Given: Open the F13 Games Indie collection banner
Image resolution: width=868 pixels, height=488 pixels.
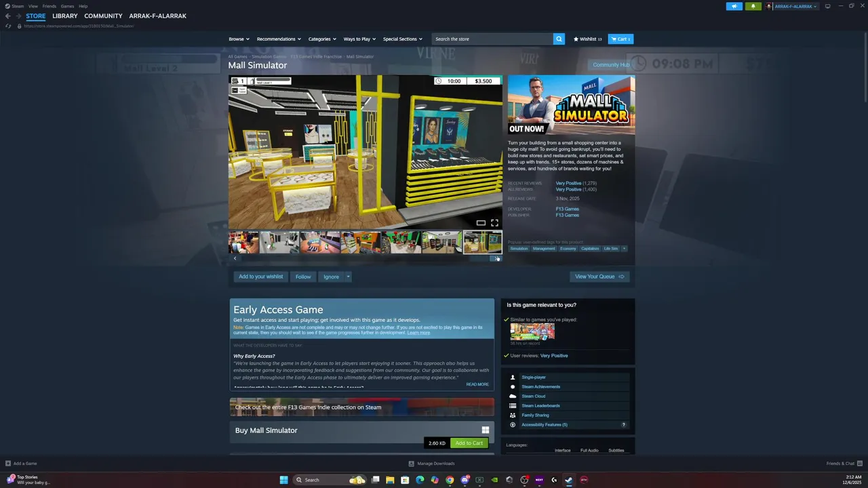Looking at the screenshot, I should click(362, 407).
